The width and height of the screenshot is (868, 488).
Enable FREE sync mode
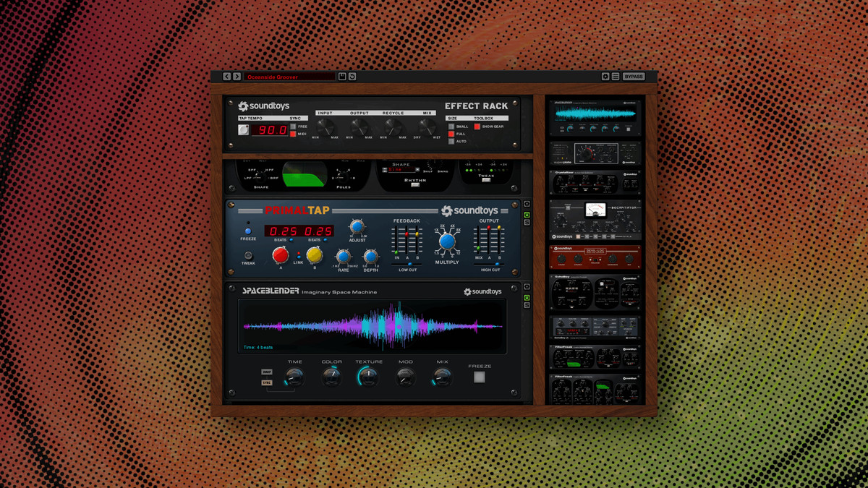pos(293,127)
